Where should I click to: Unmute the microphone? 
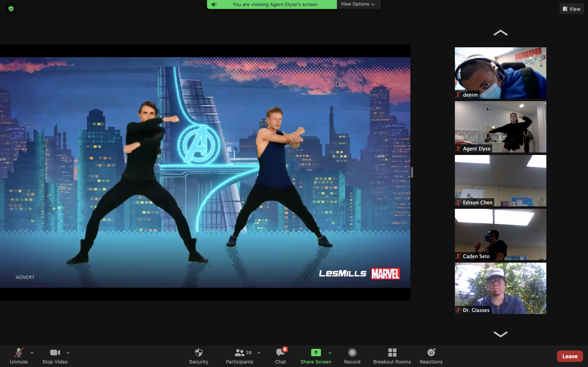click(x=19, y=356)
